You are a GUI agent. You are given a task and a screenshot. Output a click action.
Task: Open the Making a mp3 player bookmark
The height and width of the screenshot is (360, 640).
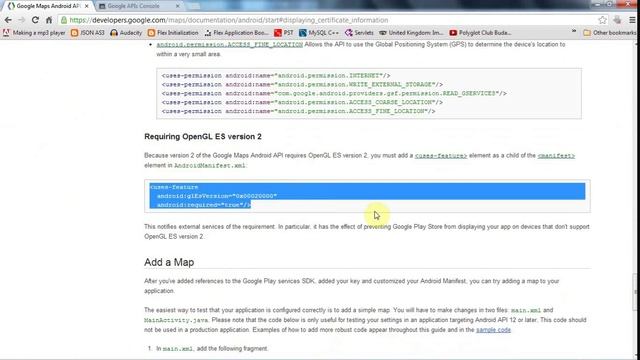34,33
